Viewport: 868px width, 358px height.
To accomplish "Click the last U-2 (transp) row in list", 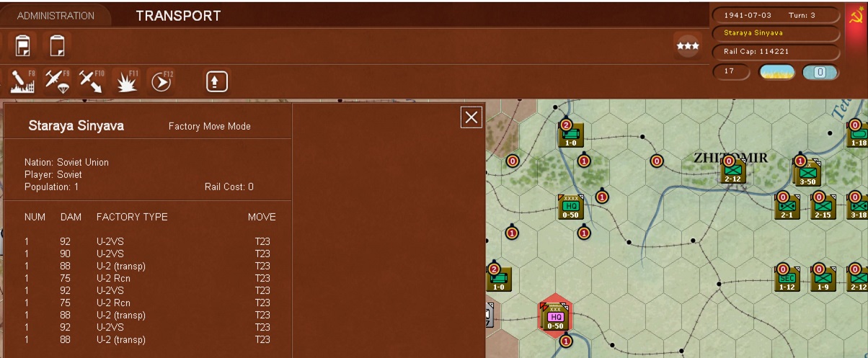I will click(x=147, y=339).
